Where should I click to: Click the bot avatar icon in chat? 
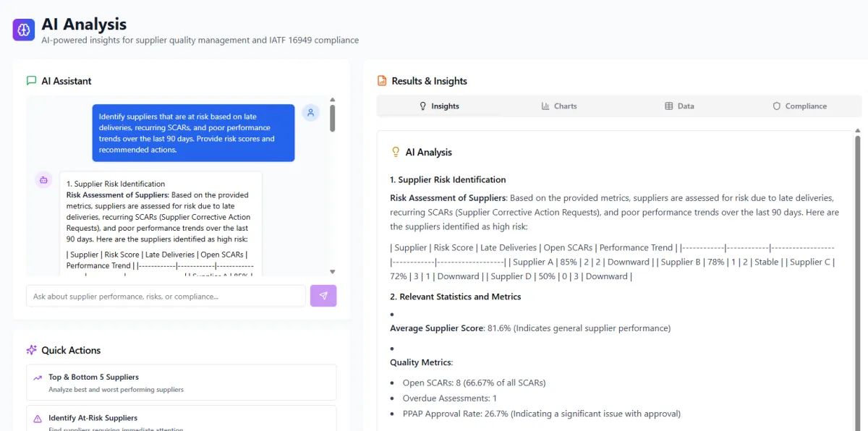coord(43,180)
